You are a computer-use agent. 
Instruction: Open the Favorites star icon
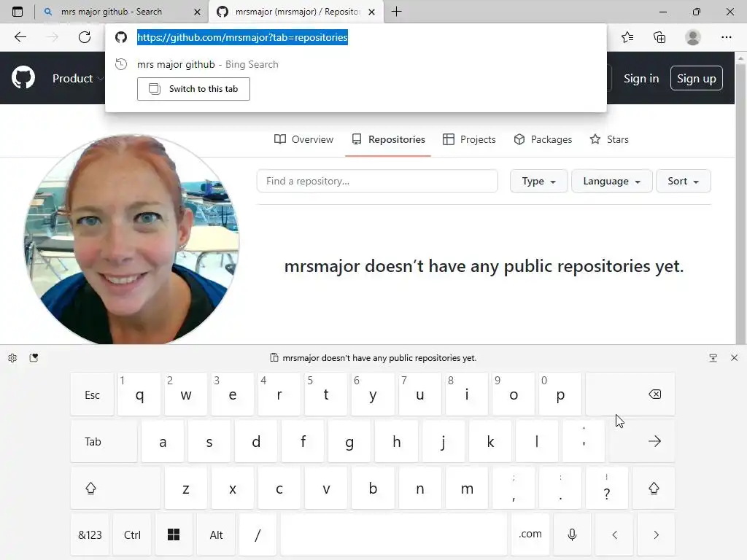tap(627, 37)
